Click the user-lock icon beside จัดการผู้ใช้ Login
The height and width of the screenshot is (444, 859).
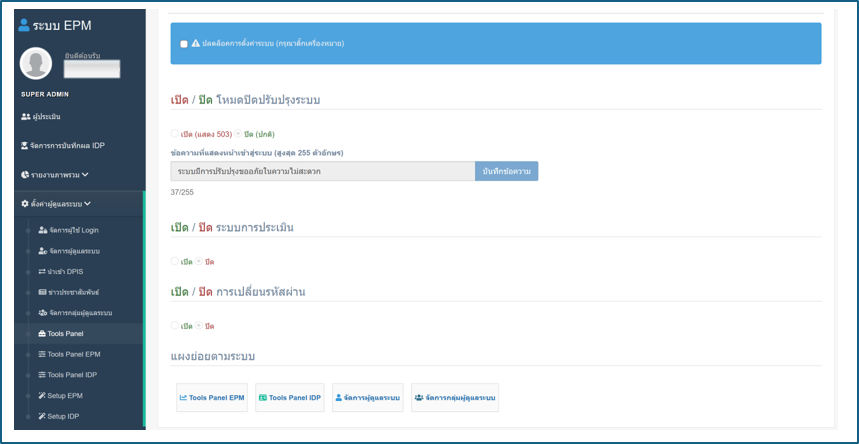(43, 230)
